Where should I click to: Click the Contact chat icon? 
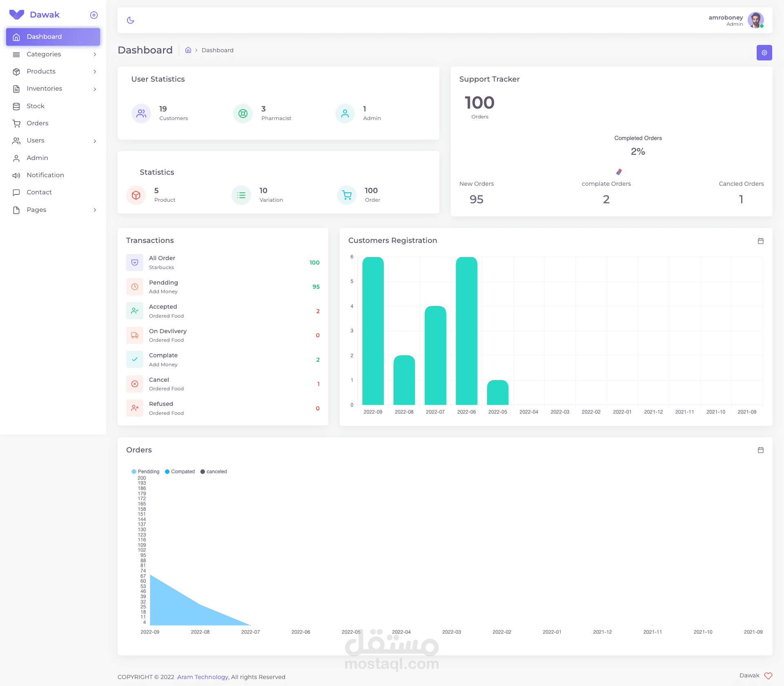tap(16, 192)
